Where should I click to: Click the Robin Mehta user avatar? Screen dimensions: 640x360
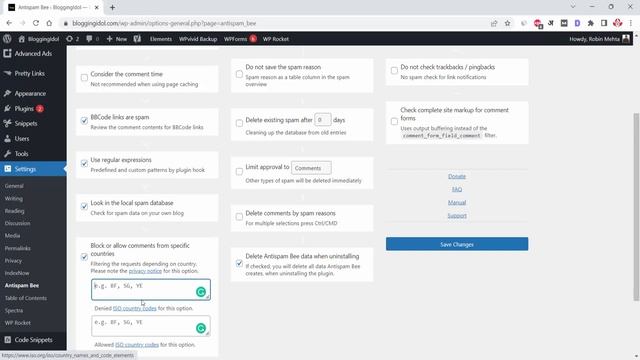[626, 39]
